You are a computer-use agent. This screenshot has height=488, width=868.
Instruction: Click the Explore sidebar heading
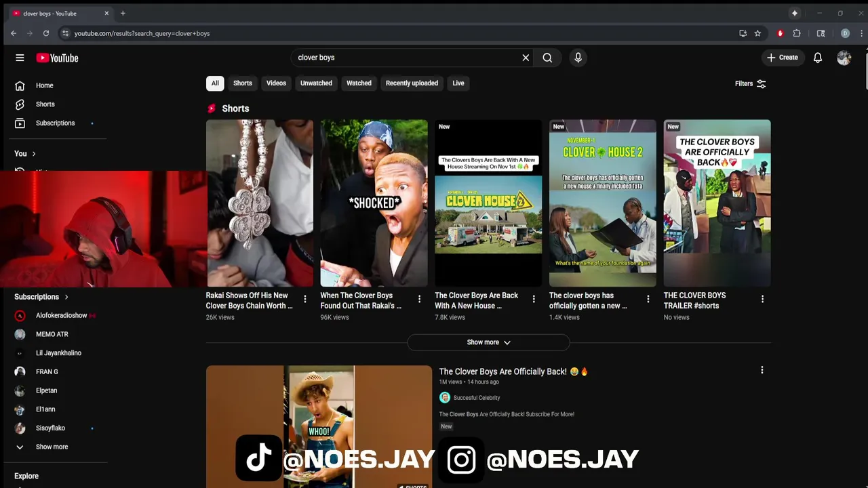coord(26,476)
